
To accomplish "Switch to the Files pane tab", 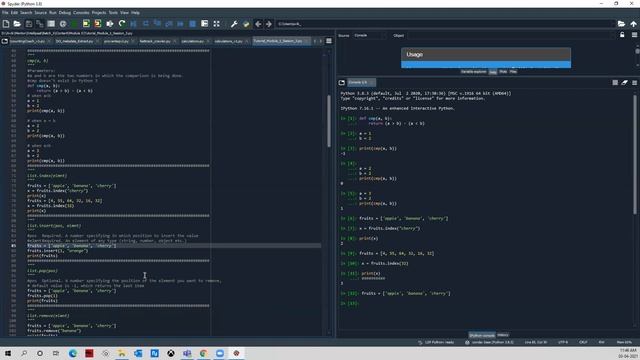I will pos(513,71).
